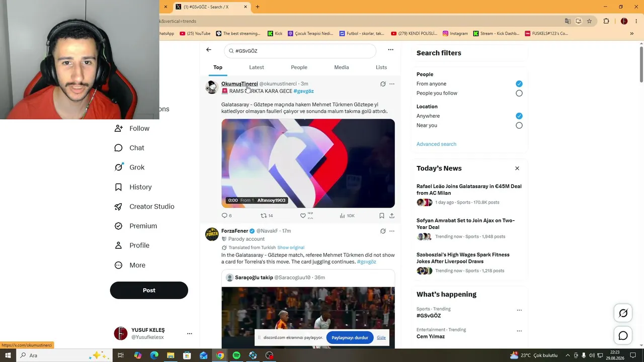Open Grok from the left sidebar
The width and height of the screenshot is (644, 362).
[x=130, y=167]
